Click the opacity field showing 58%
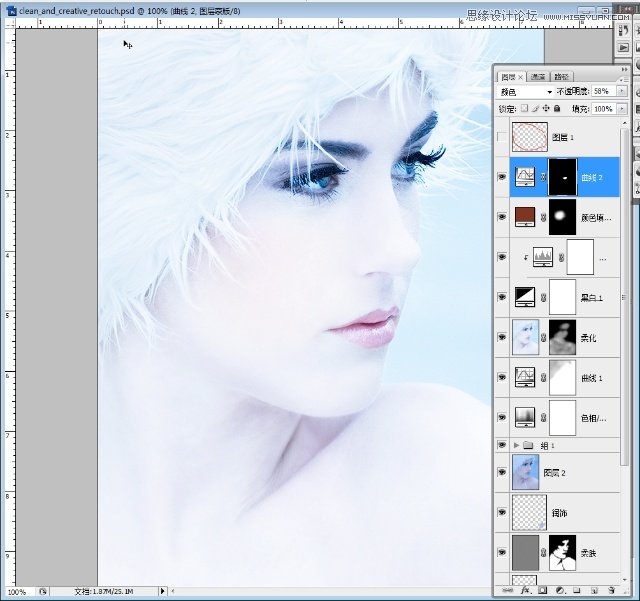 [x=604, y=91]
